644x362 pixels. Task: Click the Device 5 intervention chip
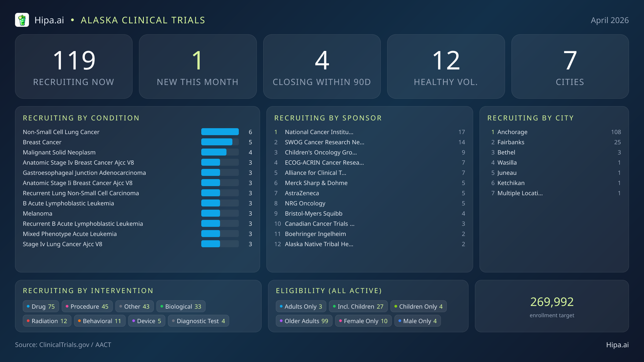147,321
